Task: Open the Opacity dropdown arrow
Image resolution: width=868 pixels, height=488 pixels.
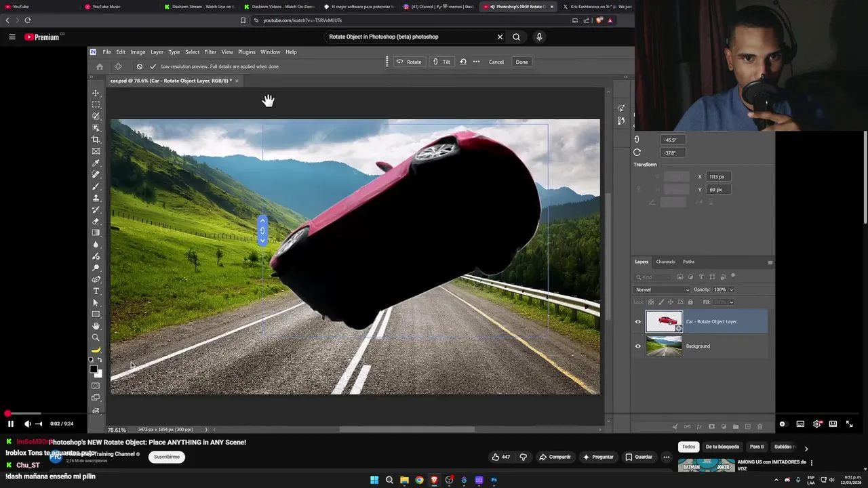Action: (731, 290)
